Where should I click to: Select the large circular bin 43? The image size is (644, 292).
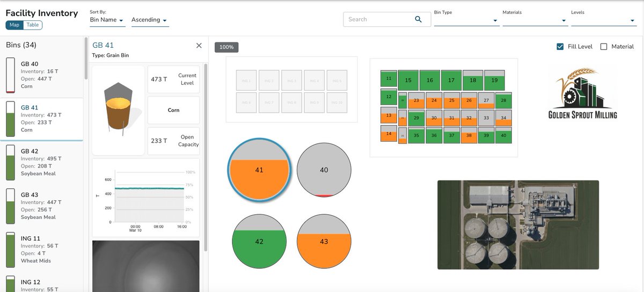tap(324, 242)
